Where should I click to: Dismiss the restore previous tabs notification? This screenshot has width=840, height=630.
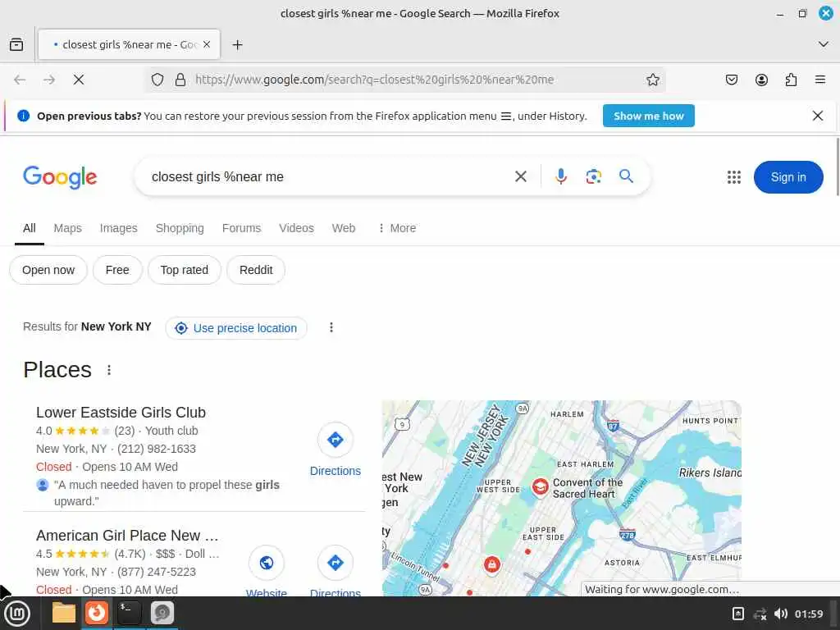point(818,116)
